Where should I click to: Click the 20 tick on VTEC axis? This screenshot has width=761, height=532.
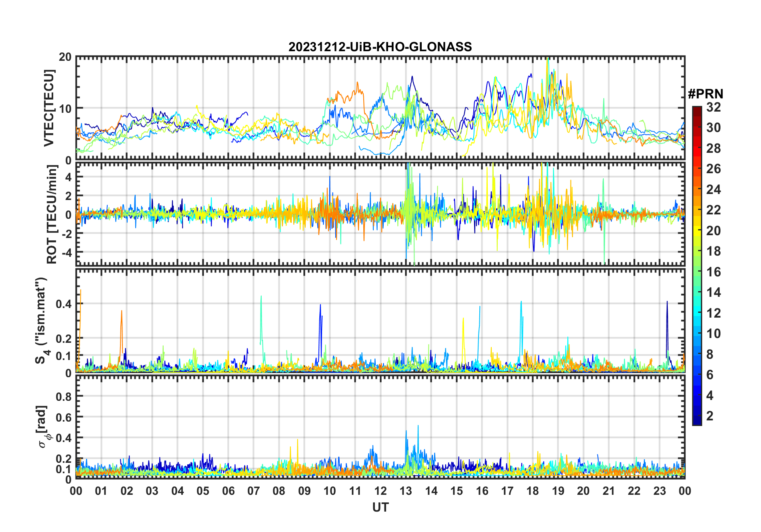coord(65,57)
